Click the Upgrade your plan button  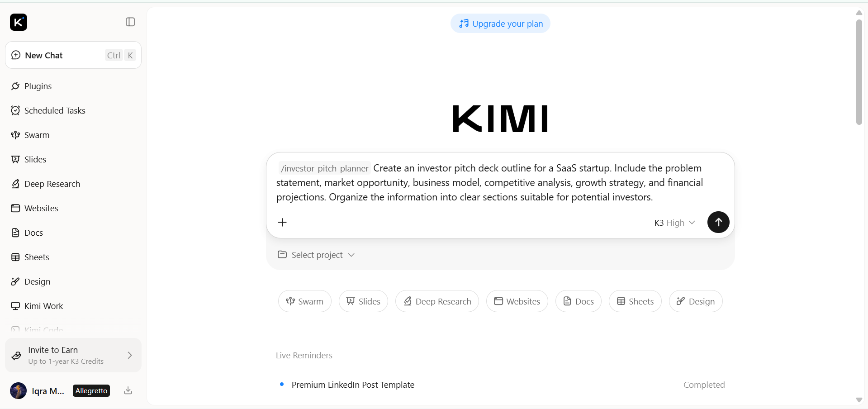pos(500,24)
